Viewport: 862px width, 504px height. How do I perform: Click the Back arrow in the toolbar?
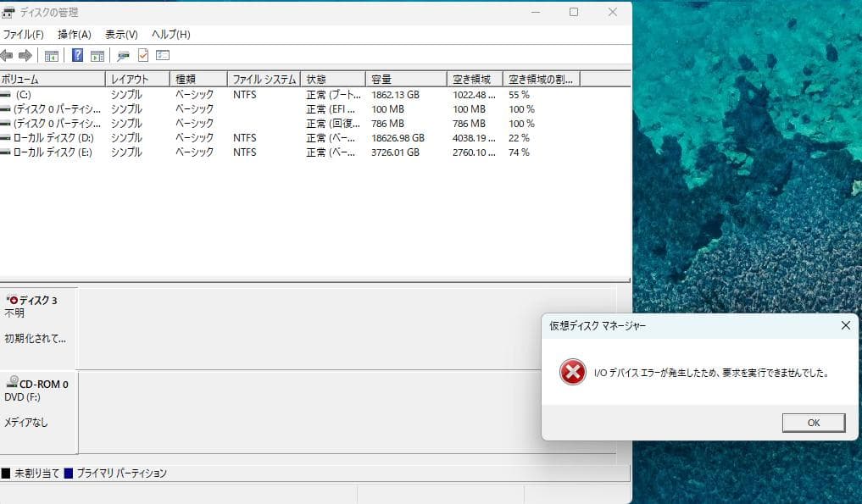(x=7, y=55)
